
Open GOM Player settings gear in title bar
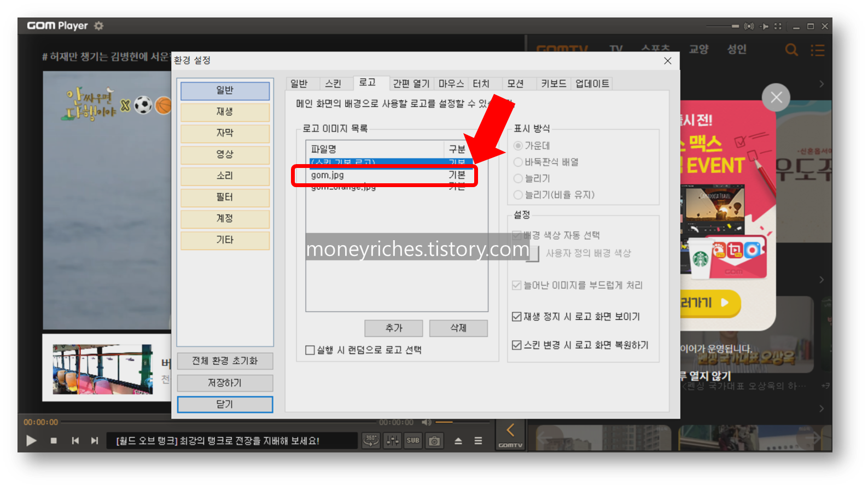(x=98, y=26)
